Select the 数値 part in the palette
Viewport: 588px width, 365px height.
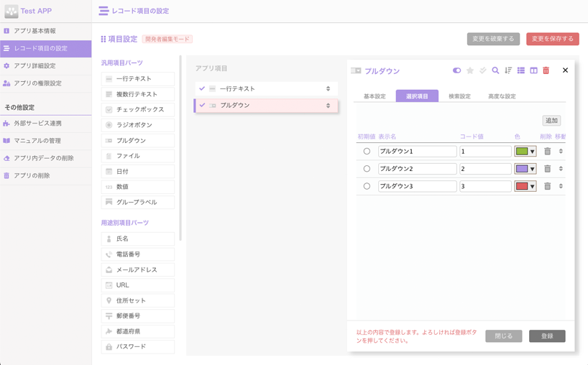click(137, 187)
